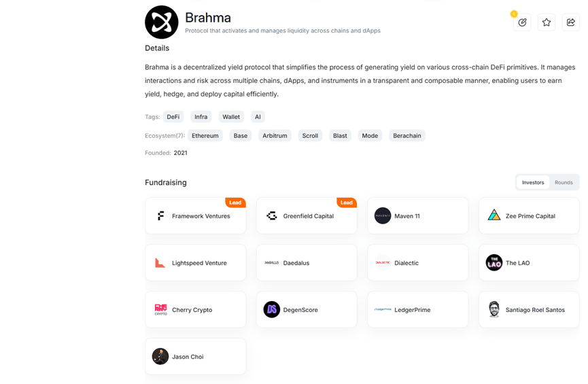Favorite Brahma with the star icon
Screen dimensions: 588x384
[x=547, y=22]
